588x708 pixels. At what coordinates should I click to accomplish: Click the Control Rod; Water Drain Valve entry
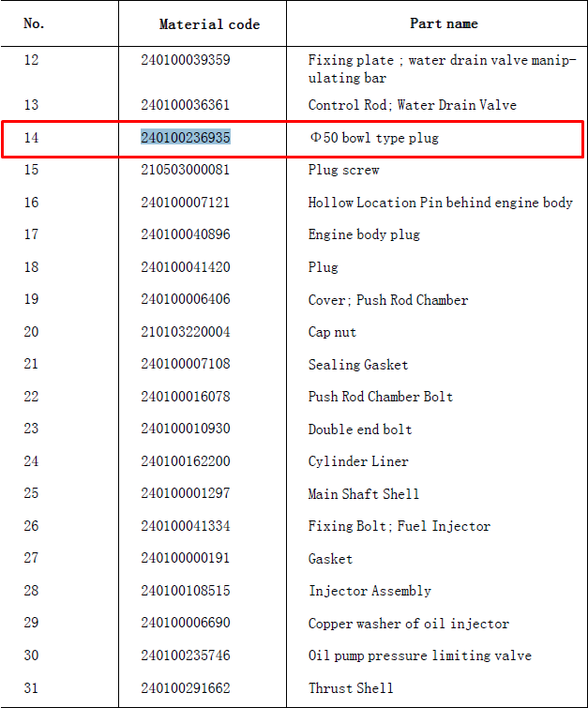point(413,105)
